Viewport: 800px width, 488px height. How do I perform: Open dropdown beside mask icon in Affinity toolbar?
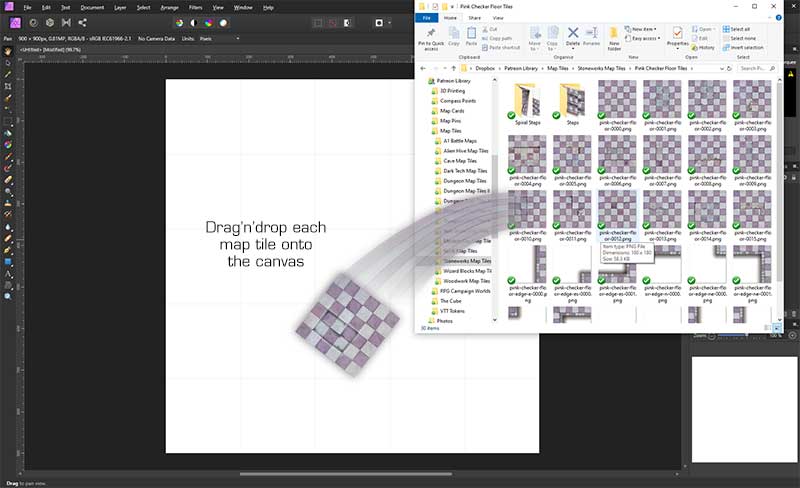(x=390, y=23)
